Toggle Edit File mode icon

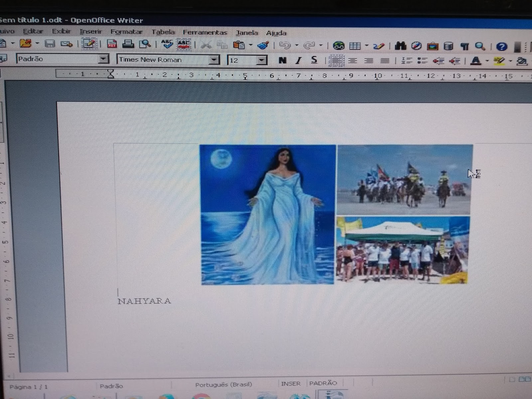pos(89,44)
